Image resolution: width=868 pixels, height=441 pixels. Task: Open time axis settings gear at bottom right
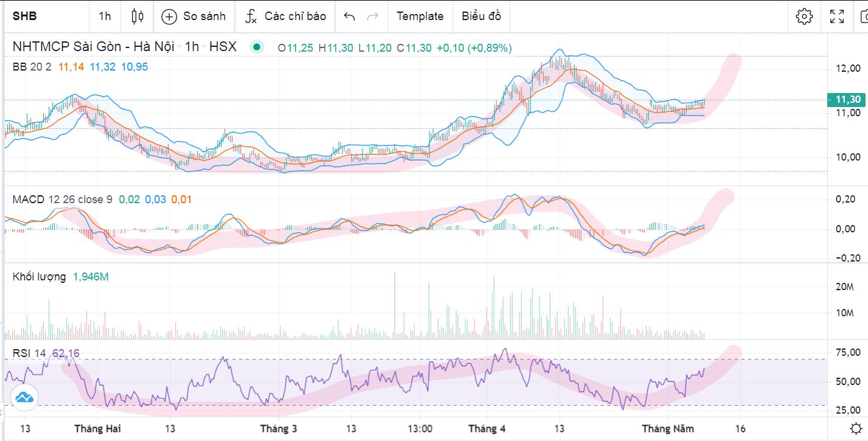click(856, 428)
